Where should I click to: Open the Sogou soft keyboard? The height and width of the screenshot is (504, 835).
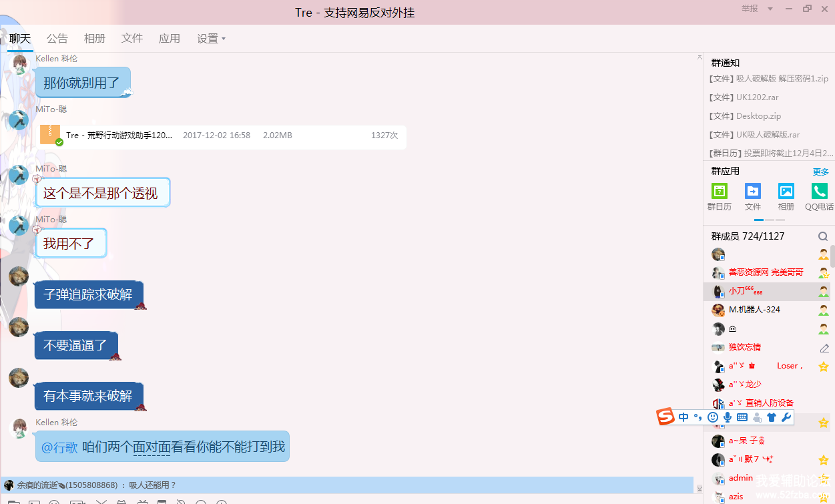tap(742, 417)
